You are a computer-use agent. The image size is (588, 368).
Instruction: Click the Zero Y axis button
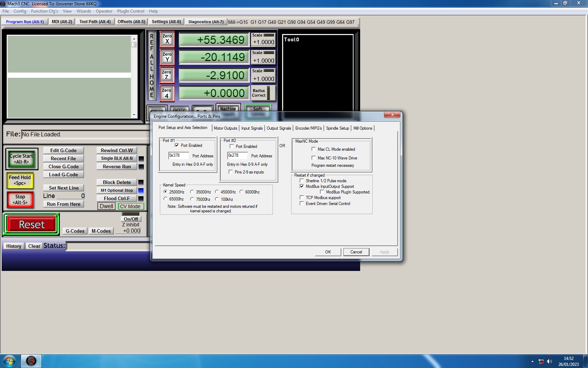tap(167, 57)
